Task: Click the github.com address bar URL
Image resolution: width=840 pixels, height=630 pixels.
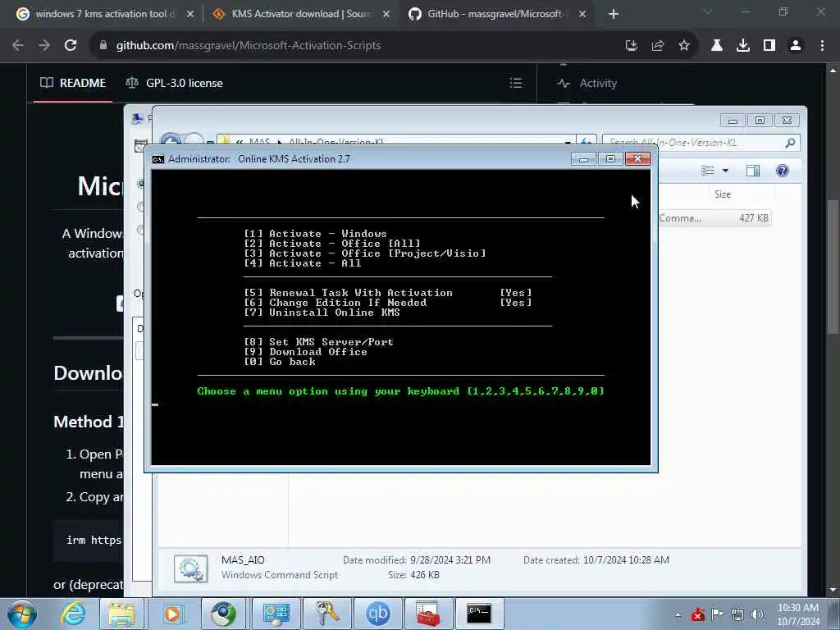Action: (x=248, y=46)
